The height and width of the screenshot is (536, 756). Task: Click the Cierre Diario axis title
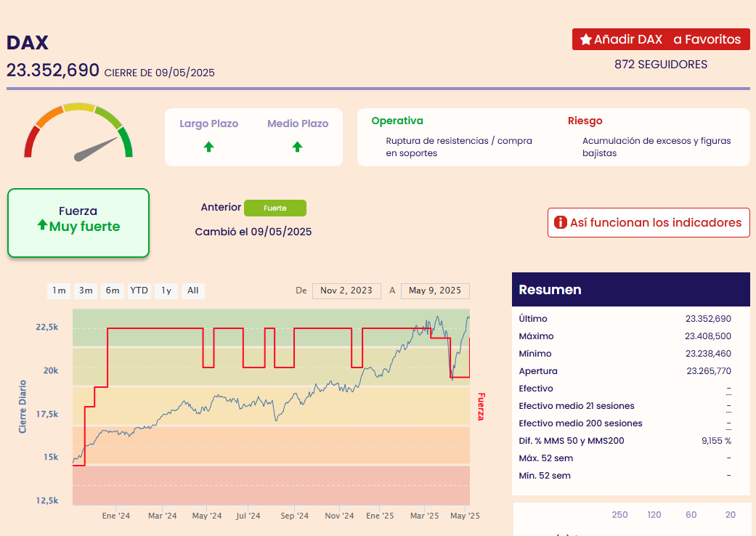23,406
